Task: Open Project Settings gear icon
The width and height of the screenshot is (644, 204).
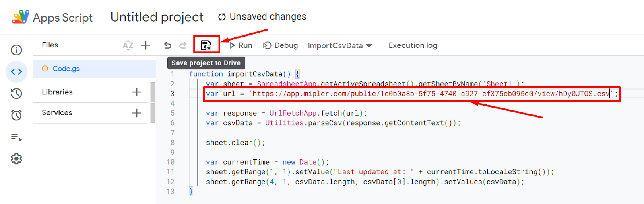Action: [x=17, y=159]
